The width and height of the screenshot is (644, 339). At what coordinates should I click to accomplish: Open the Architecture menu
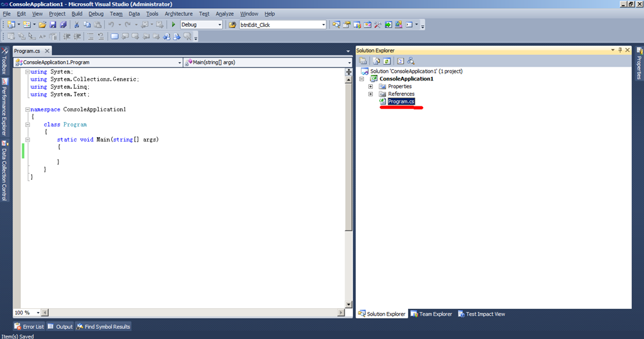click(179, 13)
